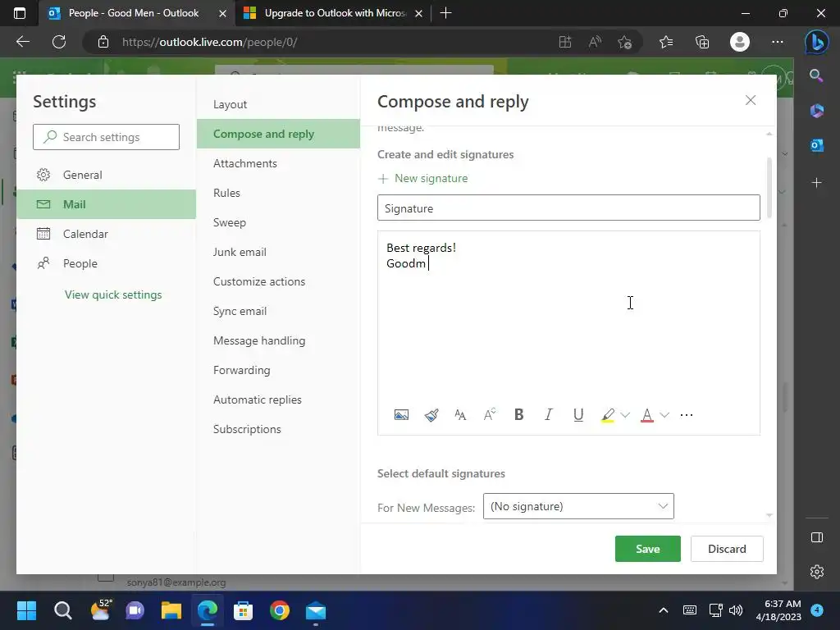Open Sweep settings
The width and height of the screenshot is (840, 630).
(278, 222)
